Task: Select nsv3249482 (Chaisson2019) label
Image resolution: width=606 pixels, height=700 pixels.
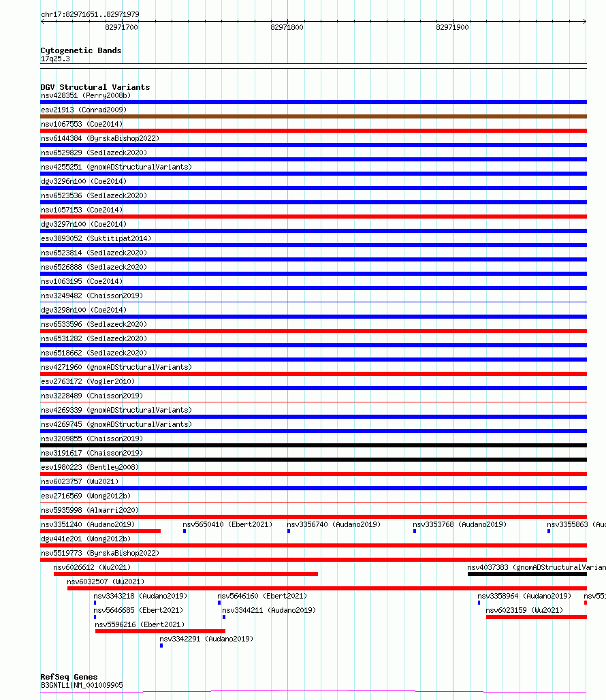Action: 92,296
